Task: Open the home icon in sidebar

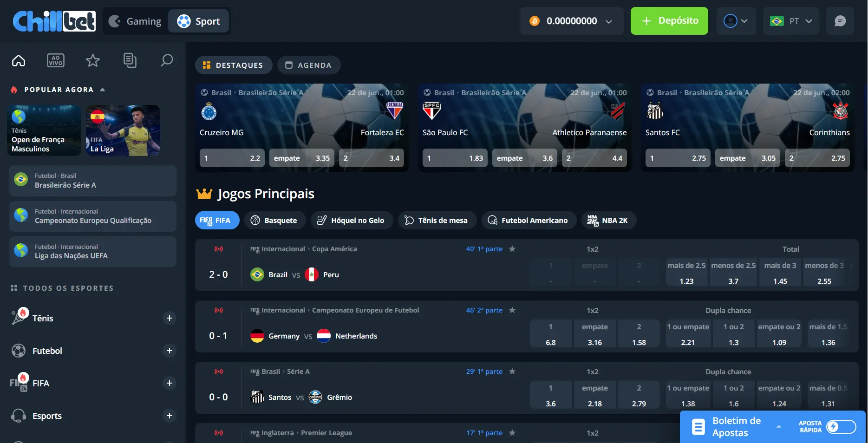Action: click(x=19, y=60)
